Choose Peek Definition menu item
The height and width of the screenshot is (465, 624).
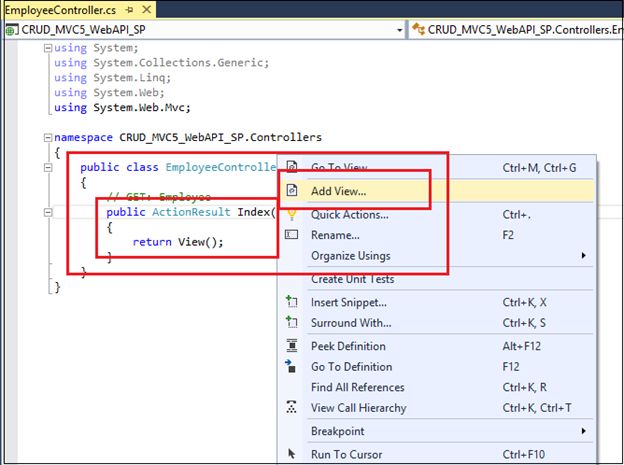(437, 346)
